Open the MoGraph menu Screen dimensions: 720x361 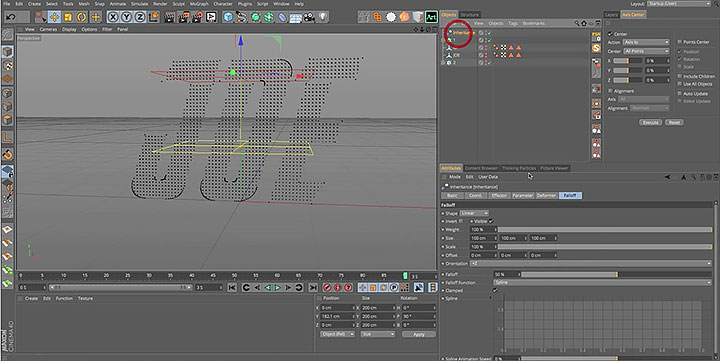coord(199,4)
